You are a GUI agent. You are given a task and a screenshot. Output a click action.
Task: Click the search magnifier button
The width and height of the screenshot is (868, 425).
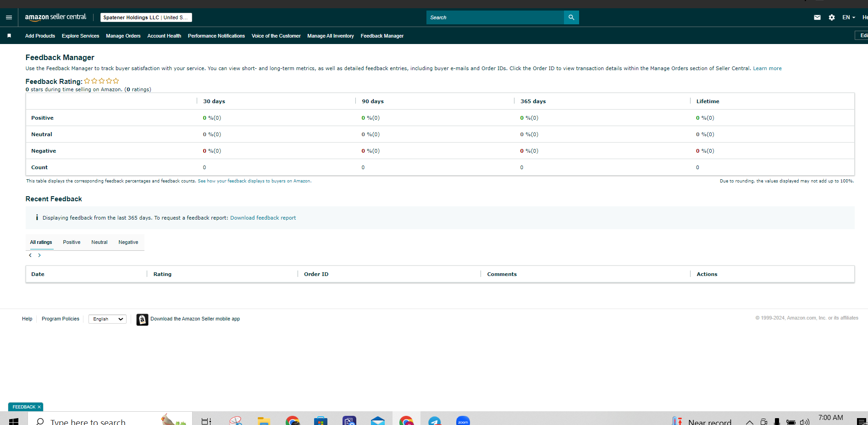571,17
